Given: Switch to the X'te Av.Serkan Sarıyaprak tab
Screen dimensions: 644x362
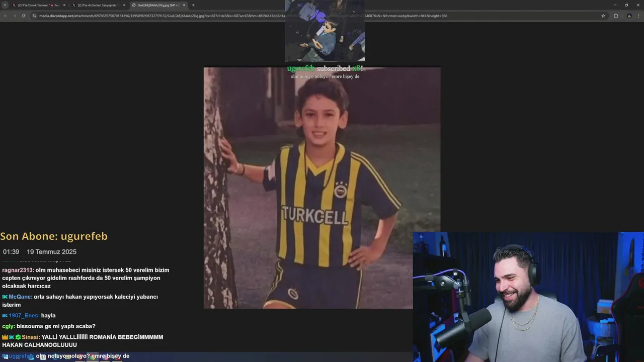Looking at the screenshot, I should (99, 5).
